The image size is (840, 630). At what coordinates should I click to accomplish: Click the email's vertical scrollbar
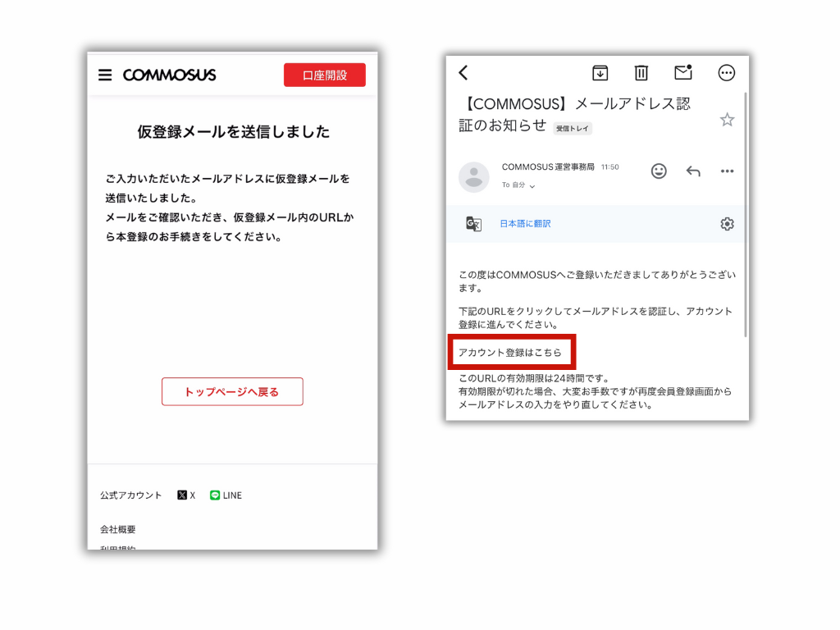click(x=745, y=214)
